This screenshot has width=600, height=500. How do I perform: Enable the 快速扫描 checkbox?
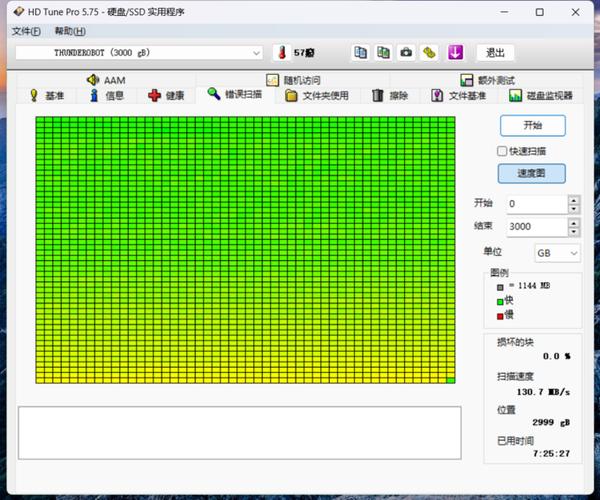tap(502, 151)
